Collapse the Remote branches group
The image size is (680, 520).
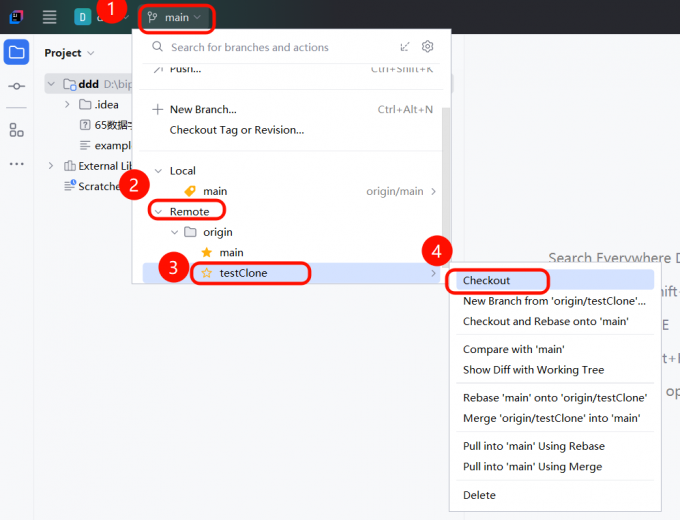158,212
